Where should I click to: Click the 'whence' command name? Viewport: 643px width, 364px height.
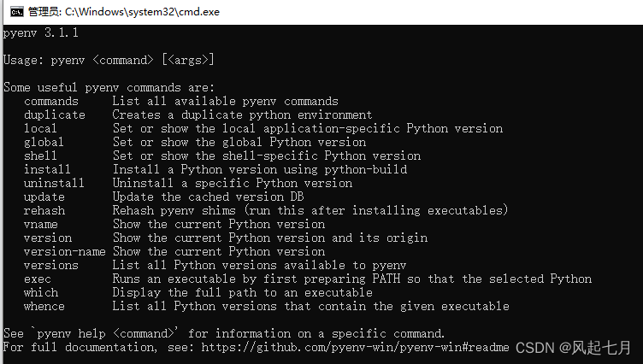point(44,306)
